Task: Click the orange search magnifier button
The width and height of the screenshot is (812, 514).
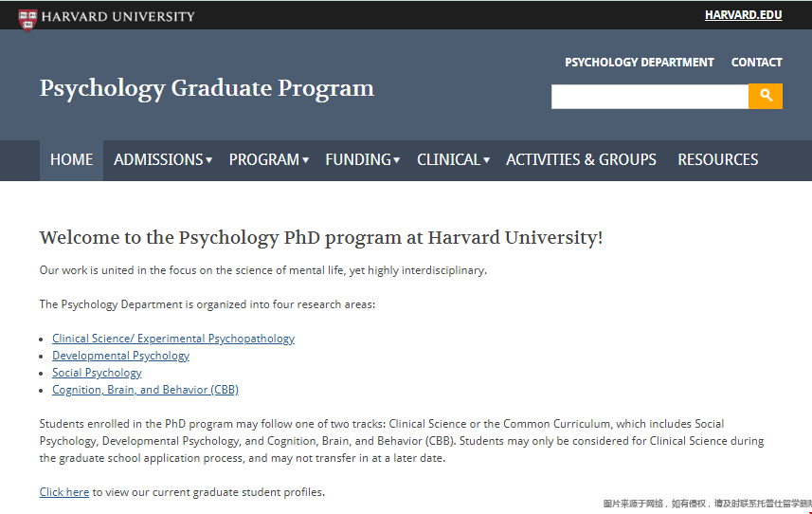Action: click(x=766, y=96)
